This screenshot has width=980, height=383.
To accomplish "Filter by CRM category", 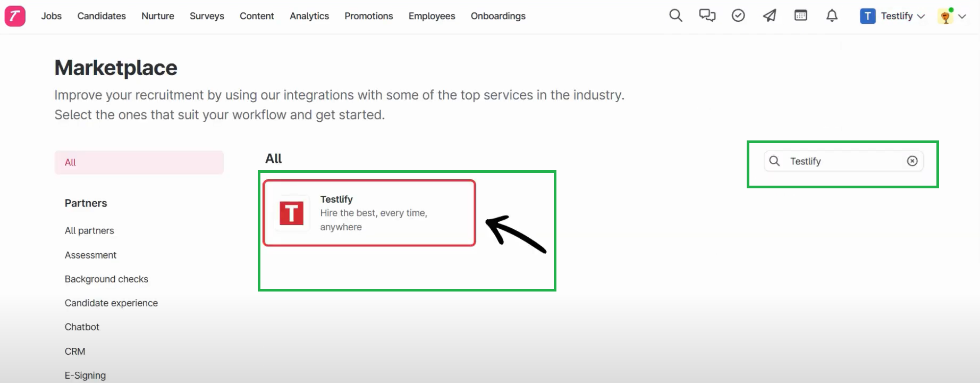I will (x=75, y=351).
